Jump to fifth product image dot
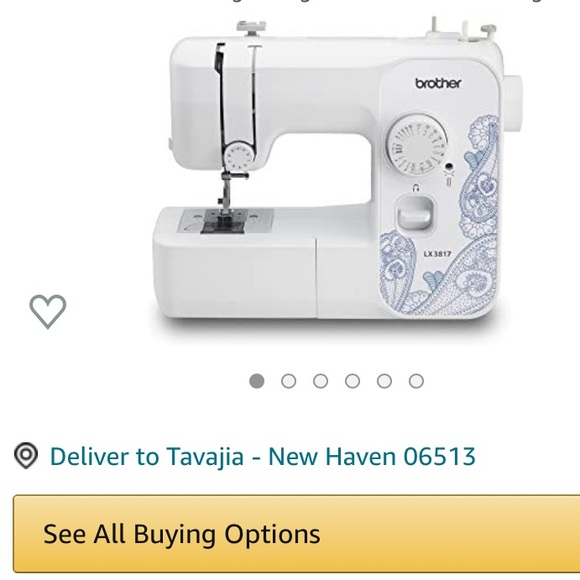The width and height of the screenshot is (580, 580). coord(384,381)
